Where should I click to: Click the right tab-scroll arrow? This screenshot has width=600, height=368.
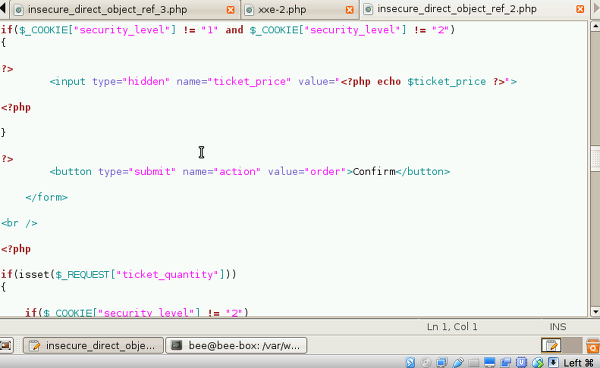595,9
